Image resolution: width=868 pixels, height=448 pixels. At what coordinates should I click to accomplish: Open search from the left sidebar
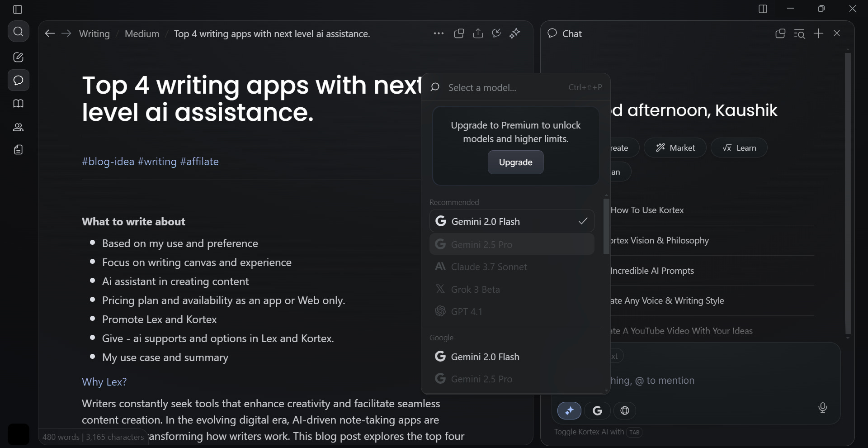[19, 32]
